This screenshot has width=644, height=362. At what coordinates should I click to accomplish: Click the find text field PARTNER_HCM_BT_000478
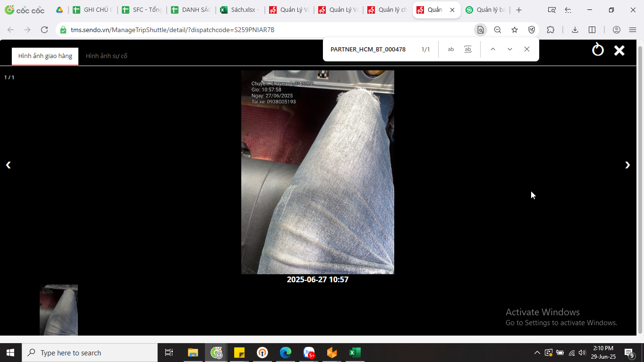coord(368,49)
